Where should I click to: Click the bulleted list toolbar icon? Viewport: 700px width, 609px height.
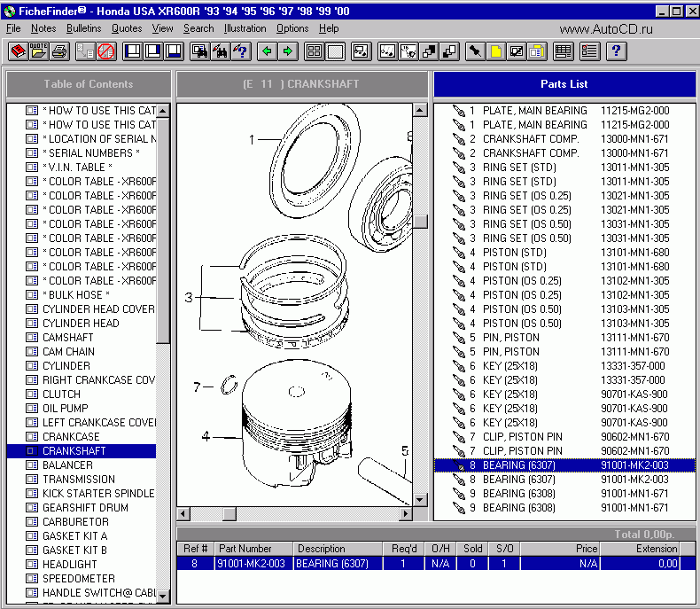pos(589,51)
